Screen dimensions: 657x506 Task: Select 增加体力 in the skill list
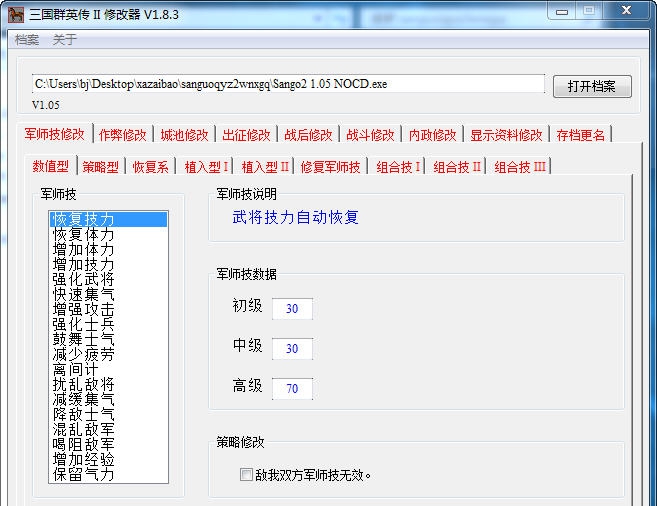(108, 249)
